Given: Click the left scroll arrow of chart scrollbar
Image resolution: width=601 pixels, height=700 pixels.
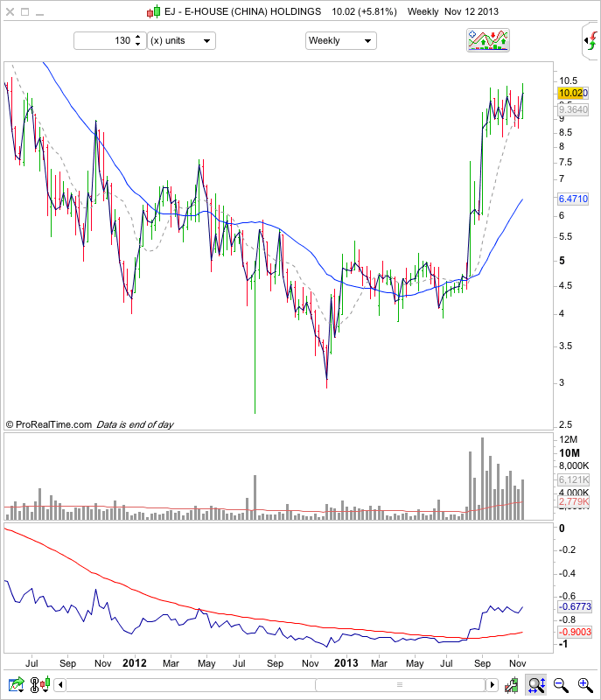Looking at the screenshot, I should click(x=60, y=684).
